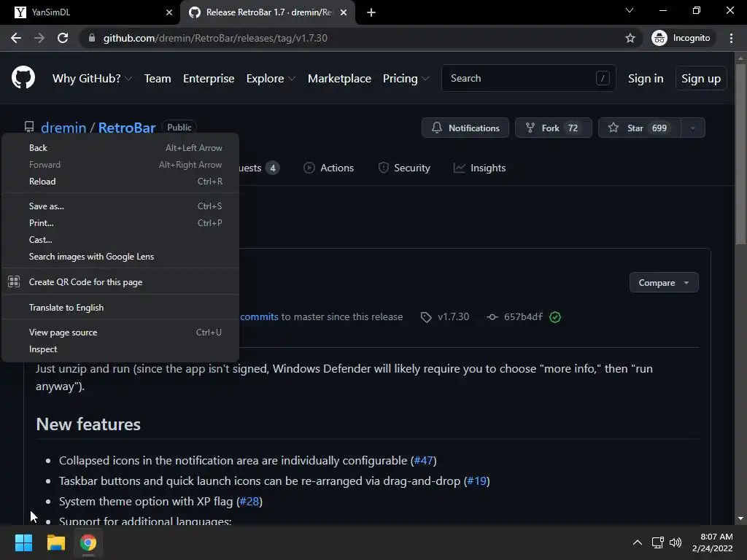Screen dimensions: 747x560
Task: Open Chrome's three-dot menu
Action: click(731, 38)
